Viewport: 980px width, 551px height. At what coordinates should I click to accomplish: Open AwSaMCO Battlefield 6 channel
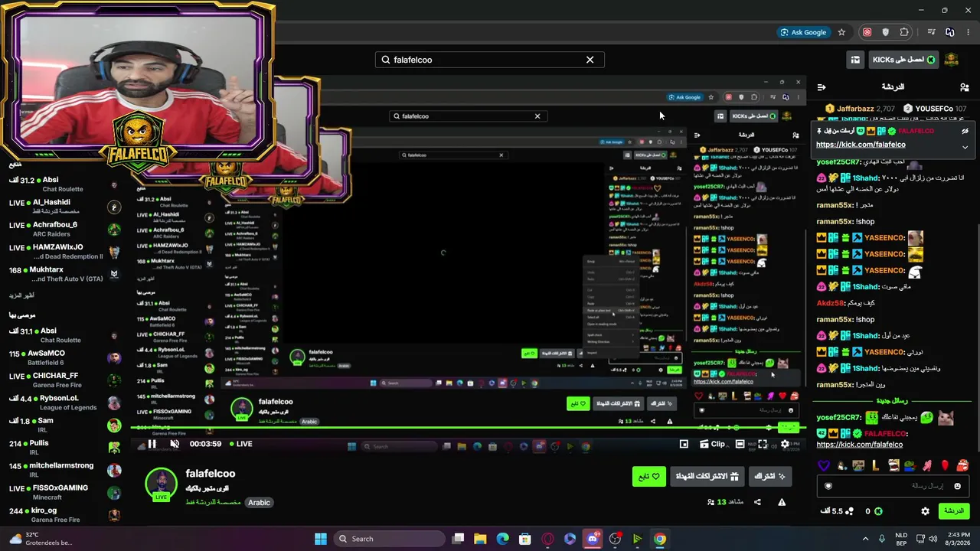click(65, 357)
